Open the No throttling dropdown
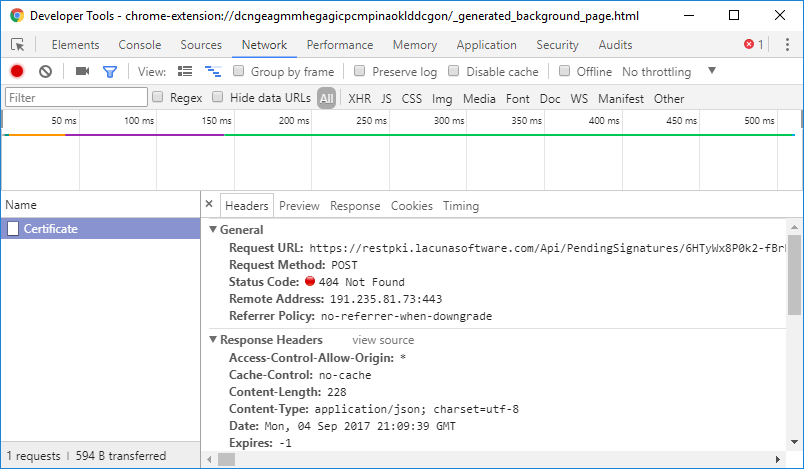804x469 pixels. point(669,72)
